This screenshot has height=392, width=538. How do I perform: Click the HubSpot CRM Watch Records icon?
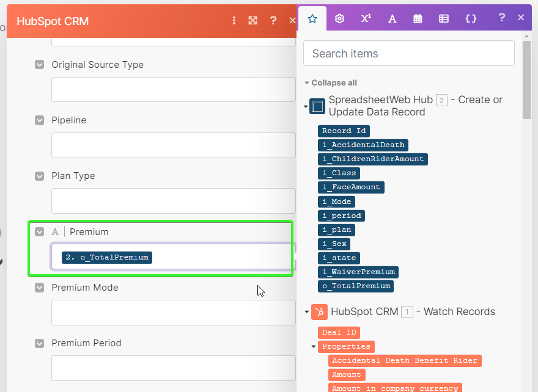pyautogui.click(x=319, y=312)
